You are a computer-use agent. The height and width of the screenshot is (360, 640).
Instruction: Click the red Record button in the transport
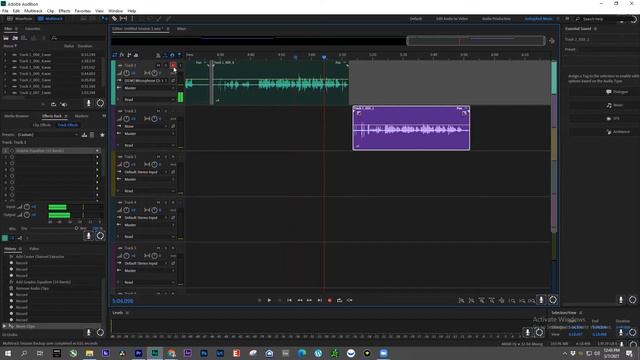(x=329, y=300)
